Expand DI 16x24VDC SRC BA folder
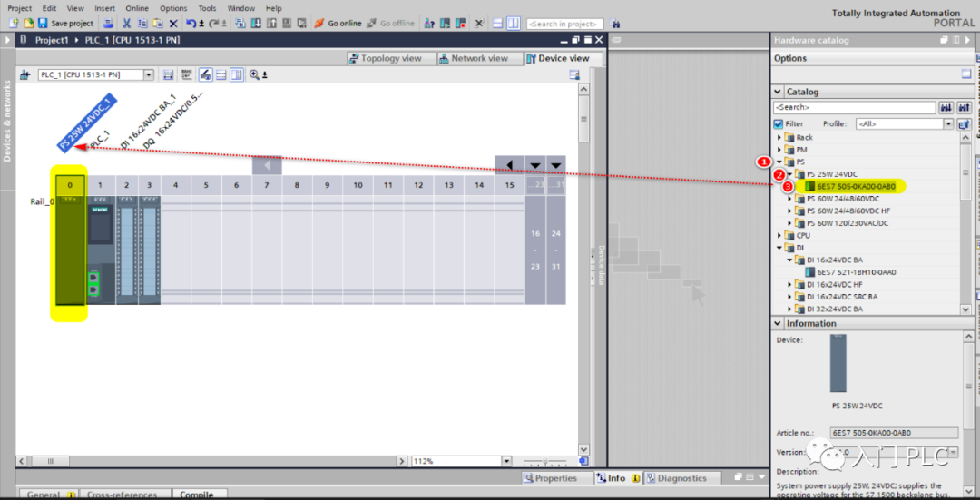This screenshot has height=500, width=980. click(x=789, y=297)
